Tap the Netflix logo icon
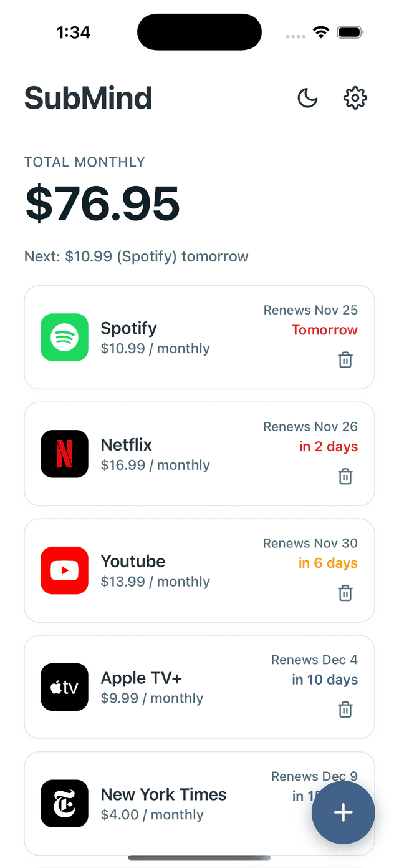 pos(64,454)
